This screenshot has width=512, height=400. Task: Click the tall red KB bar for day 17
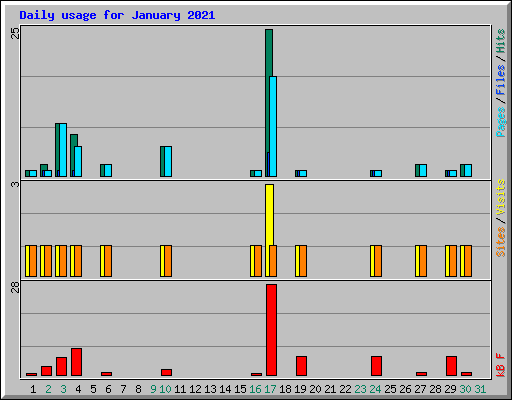(x=271, y=330)
